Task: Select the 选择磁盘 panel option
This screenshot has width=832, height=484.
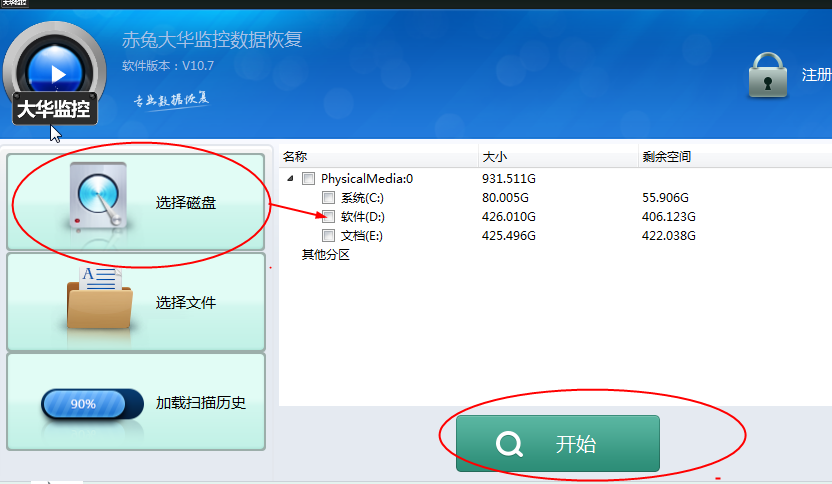Action: 136,202
